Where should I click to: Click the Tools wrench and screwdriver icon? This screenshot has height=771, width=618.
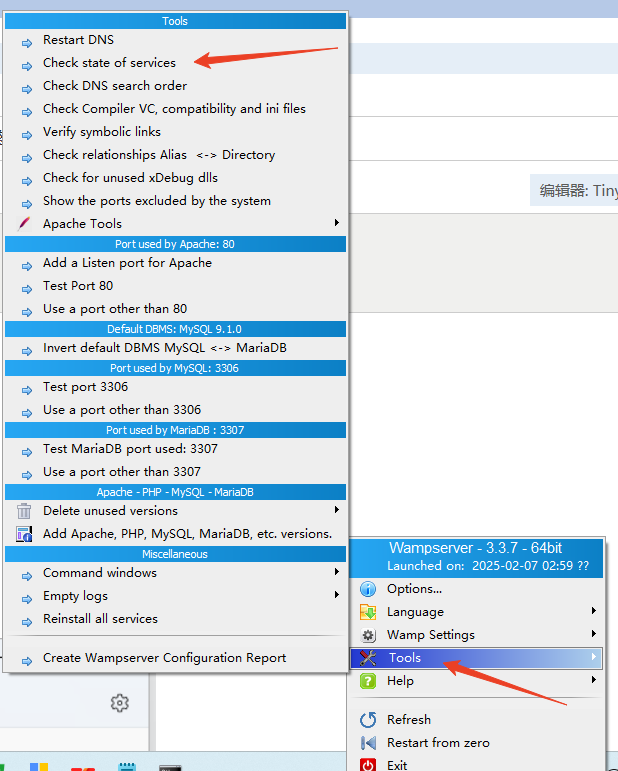click(x=368, y=658)
